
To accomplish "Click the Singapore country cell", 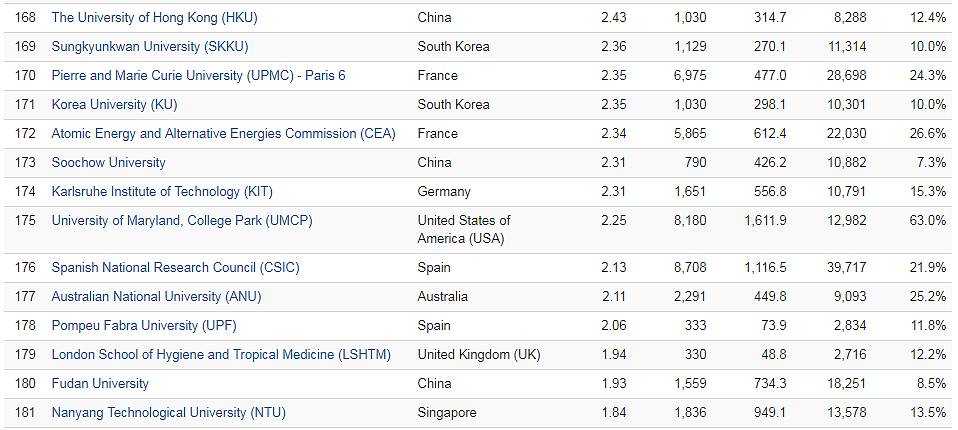I will (447, 412).
